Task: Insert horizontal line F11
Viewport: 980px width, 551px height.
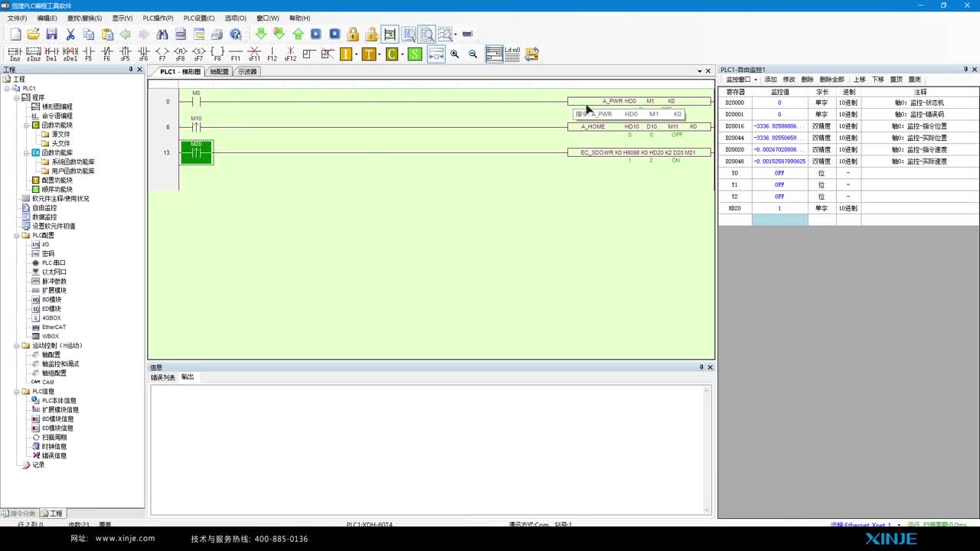Action: (x=236, y=54)
